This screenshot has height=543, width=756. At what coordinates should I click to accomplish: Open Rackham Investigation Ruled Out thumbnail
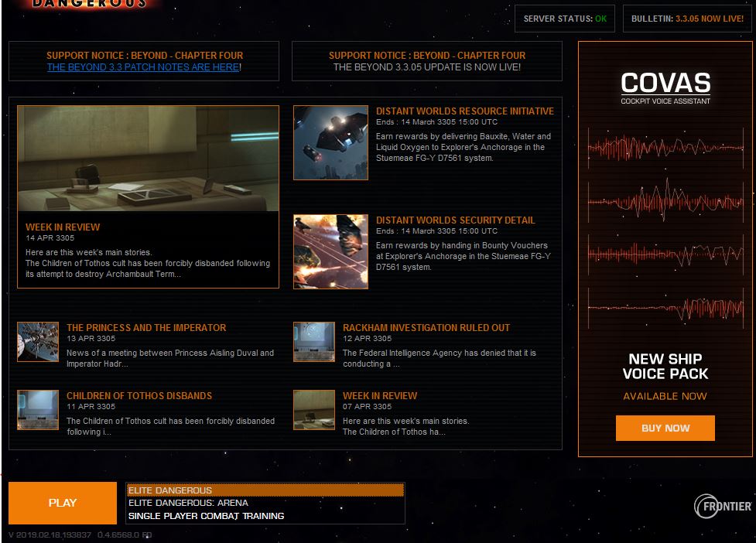coord(314,342)
